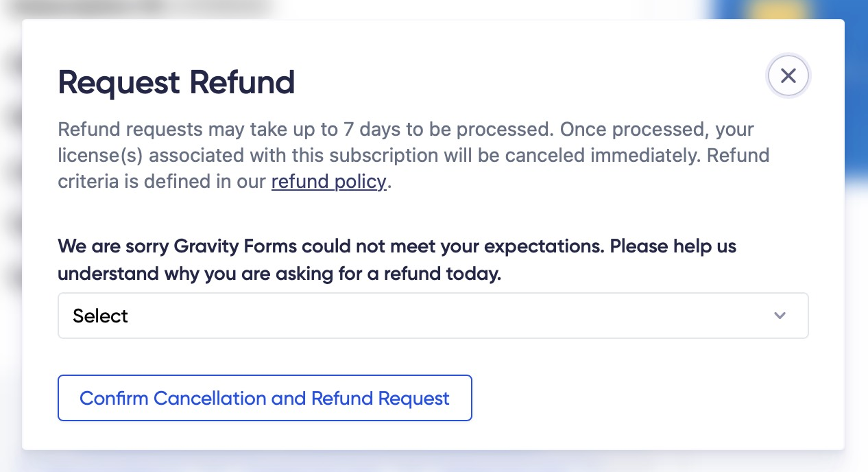Click the middle of the refund reason combo box
The image size is (868, 472).
coord(433,316)
